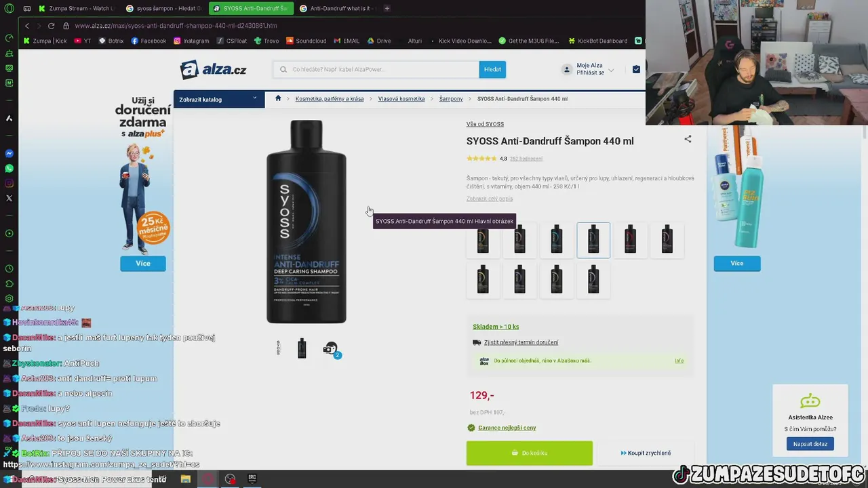Screen dimensions: 868x488
Task: Switch to Anti-Dandruff what is it tab
Action: 336,9
